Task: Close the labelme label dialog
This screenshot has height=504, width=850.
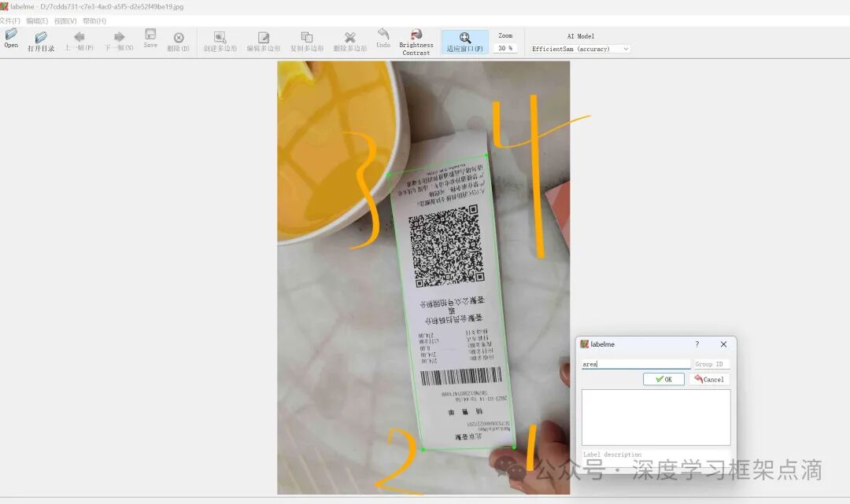Action: coord(723,344)
